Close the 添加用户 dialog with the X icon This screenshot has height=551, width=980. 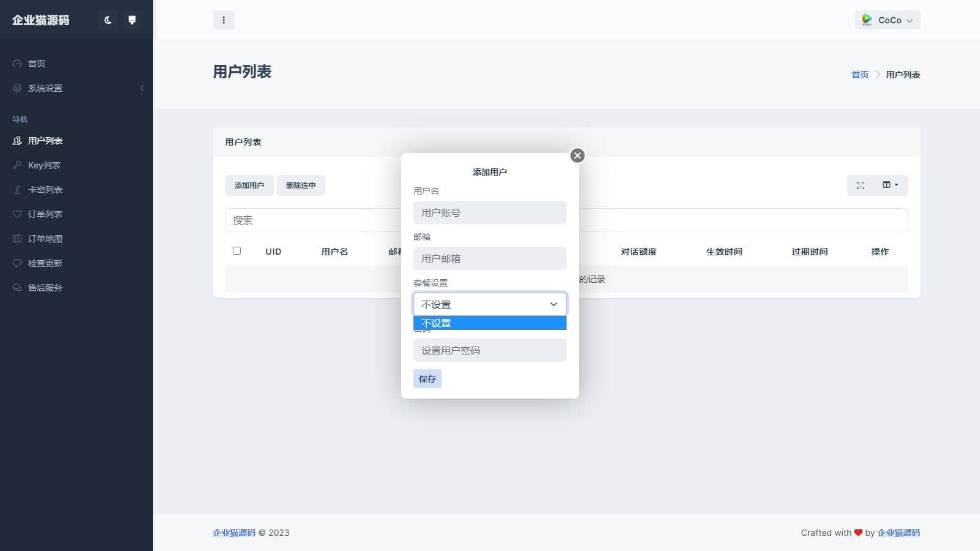[x=577, y=156]
